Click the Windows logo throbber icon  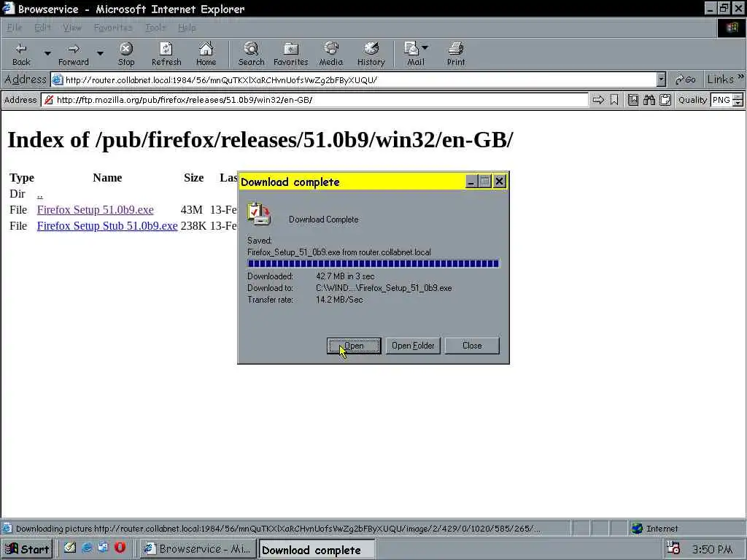pos(732,28)
